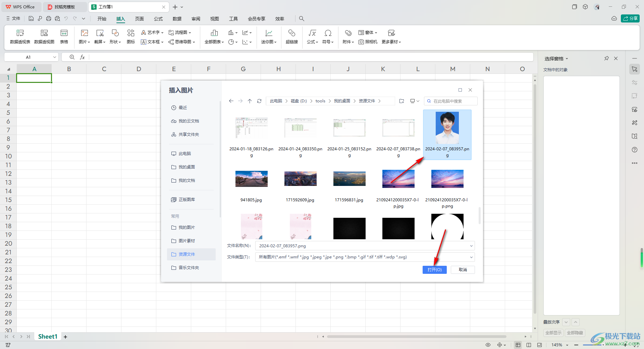This screenshot has width=644, height=349.
Task: Open the file name combo box dropdown
Action: [471, 246]
